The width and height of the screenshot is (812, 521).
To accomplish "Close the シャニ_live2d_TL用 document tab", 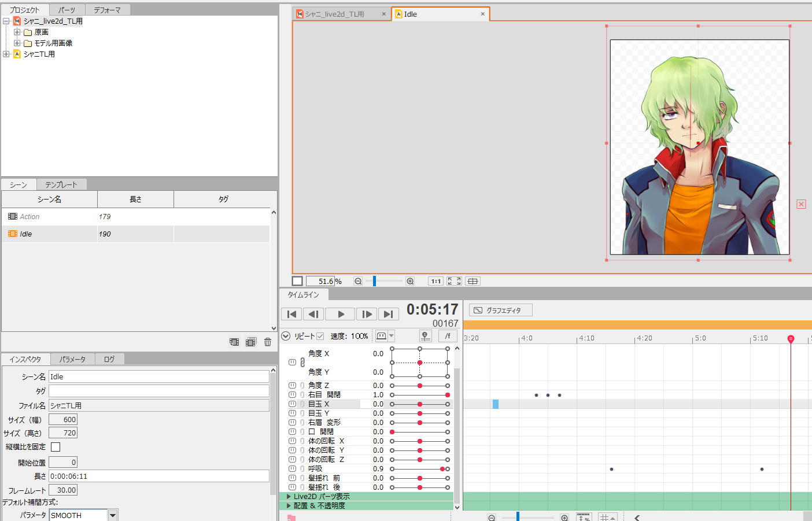I will pos(383,14).
